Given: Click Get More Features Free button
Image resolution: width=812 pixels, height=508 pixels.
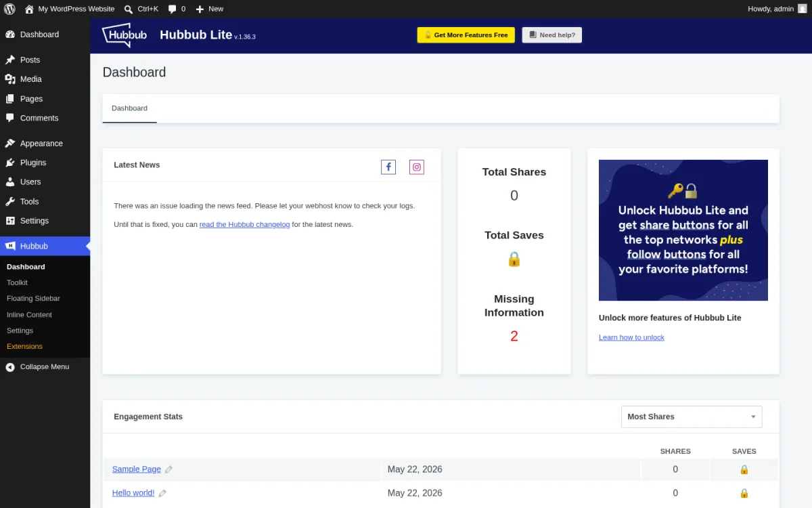Looking at the screenshot, I should (466, 35).
